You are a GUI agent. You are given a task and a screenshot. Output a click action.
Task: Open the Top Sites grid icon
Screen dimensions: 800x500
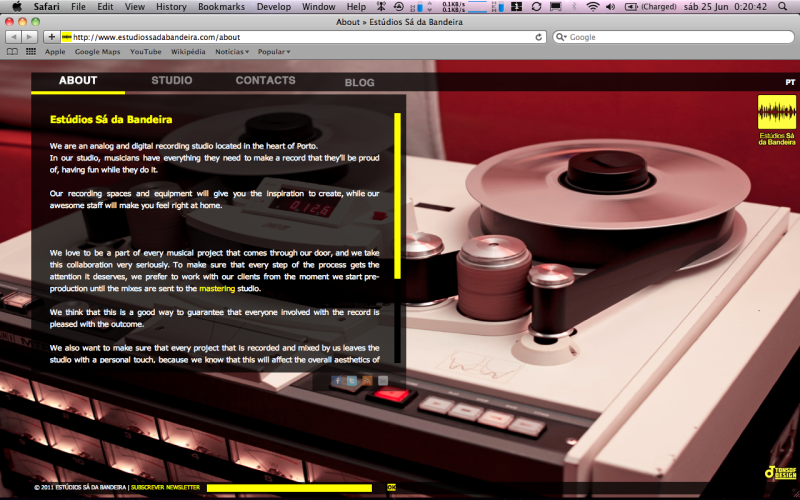(31, 51)
